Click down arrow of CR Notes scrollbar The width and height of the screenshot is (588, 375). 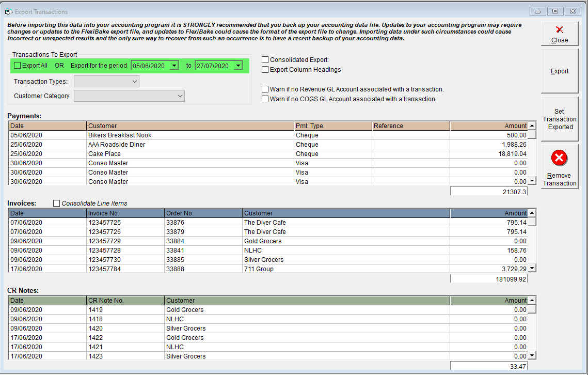point(532,355)
